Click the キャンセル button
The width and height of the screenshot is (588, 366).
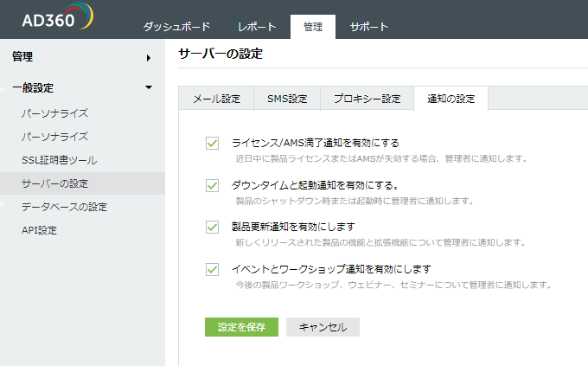tap(323, 327)
